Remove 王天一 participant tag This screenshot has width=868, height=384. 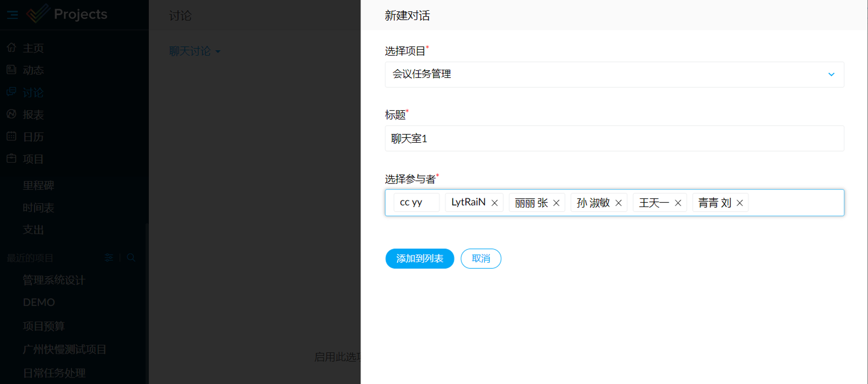(678, 203)
